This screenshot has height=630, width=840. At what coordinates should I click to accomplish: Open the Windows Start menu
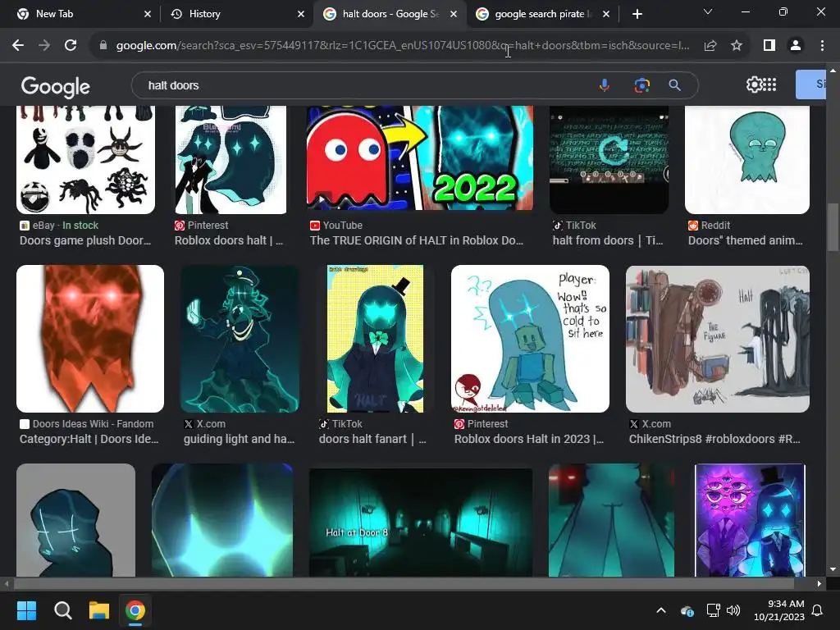coord(26,610)
